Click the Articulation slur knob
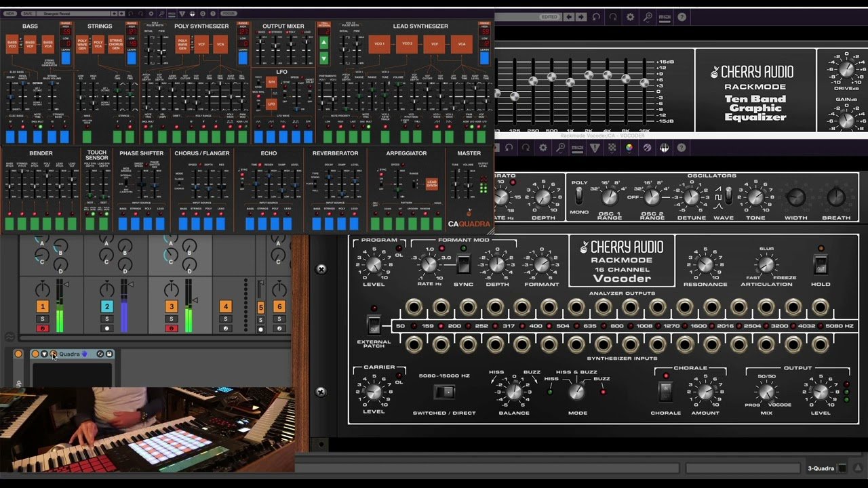Screen dimensions: 868x488 [x=766, y=264]
